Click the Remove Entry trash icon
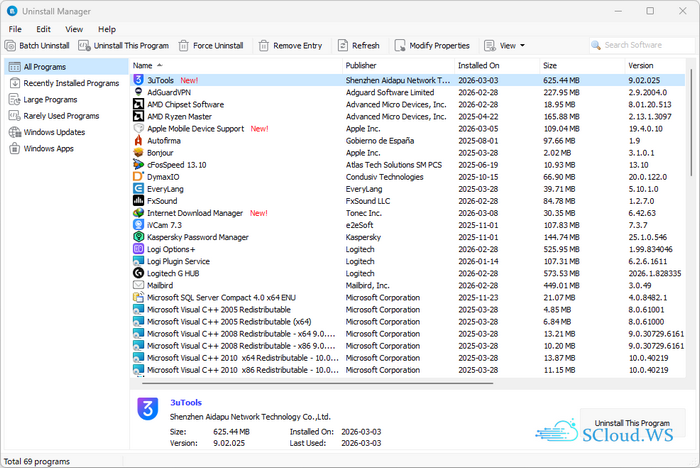 (x=264, y=45)
